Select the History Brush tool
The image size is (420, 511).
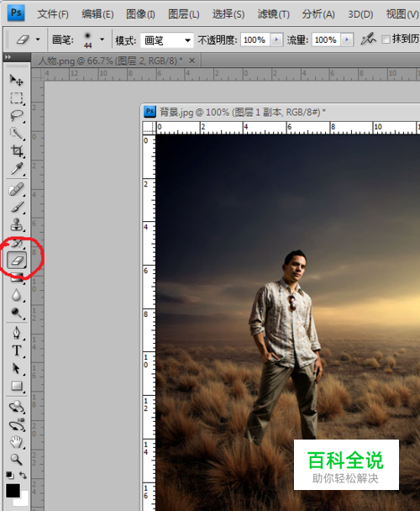tap(16, 243)
